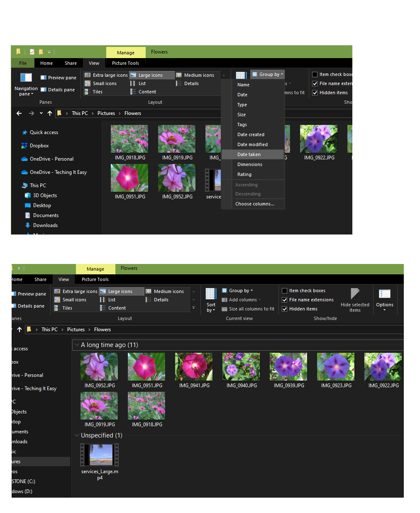This screenshot has height=513, width=420.
Task: Click Hide selected items in bottom window
Action: pyautogui.click(x=355, y=300)
